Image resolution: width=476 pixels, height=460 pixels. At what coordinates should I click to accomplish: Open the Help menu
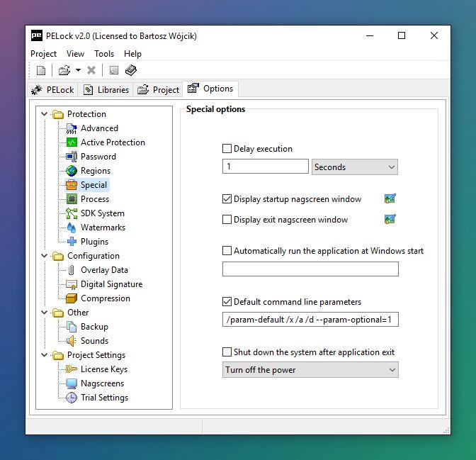132,54
